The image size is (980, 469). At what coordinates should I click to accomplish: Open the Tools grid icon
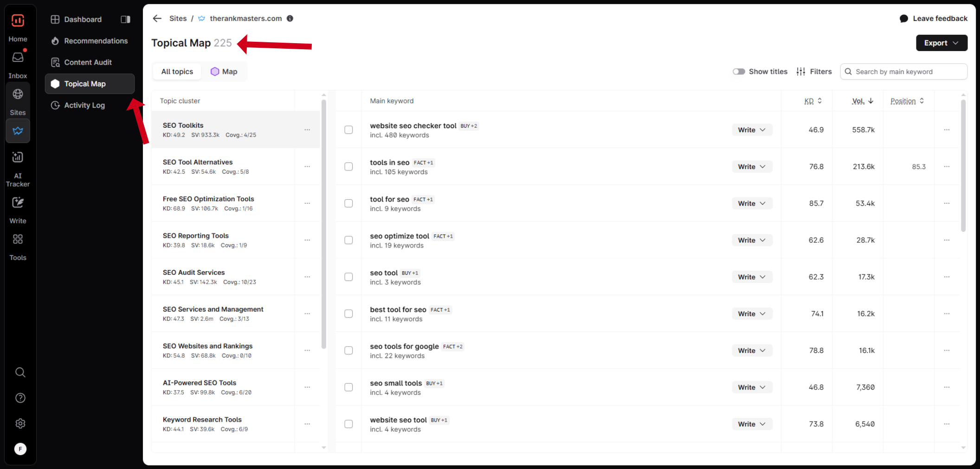[x=18, y=239]
